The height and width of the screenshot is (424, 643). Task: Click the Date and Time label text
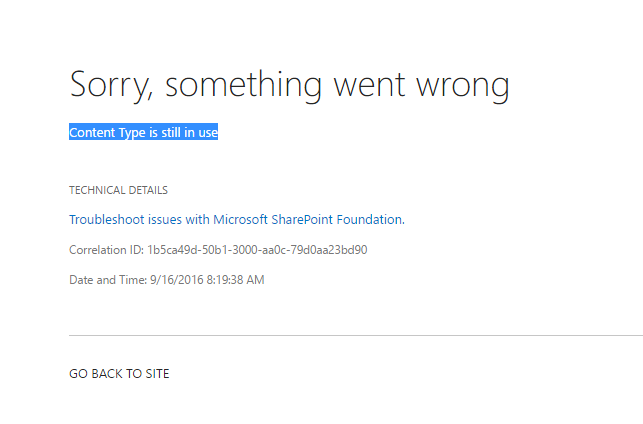pyautogui.click(x=108, y=280)
